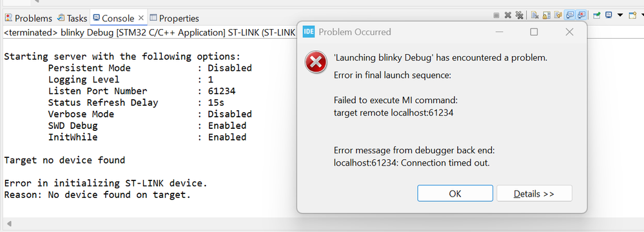644x232 pixels.
Task: Switch to the Tasks tab
Action: [x=72, y=18]
